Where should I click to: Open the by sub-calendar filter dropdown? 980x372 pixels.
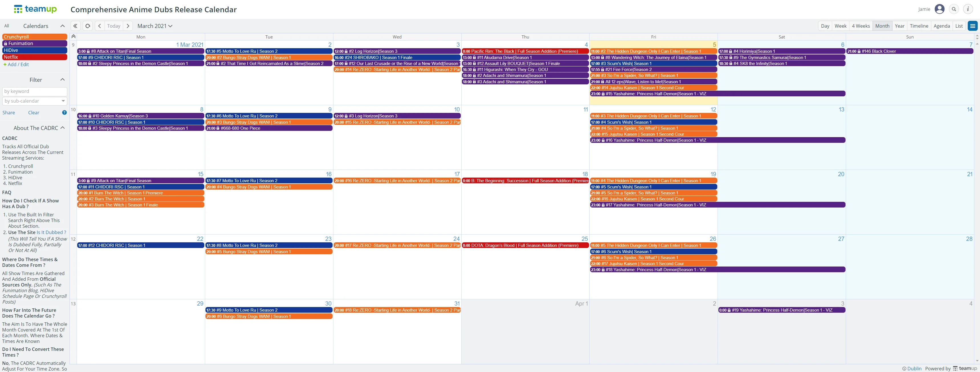tap(34, 101)
